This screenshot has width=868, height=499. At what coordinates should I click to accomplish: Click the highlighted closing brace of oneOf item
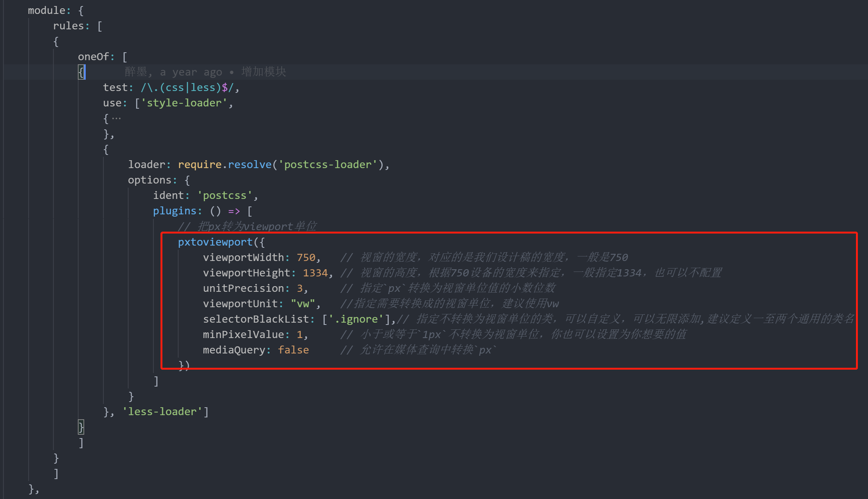tap(81, 427)
